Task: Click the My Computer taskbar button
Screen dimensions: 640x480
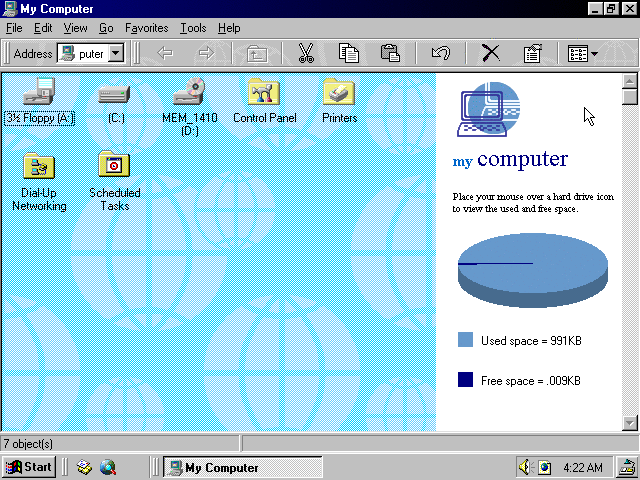Action: [x=242, y=467]
